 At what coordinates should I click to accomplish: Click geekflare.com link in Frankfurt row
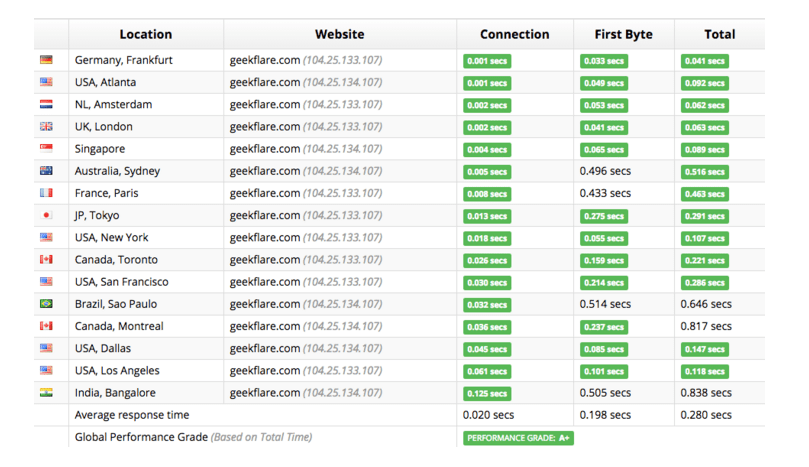264,60
